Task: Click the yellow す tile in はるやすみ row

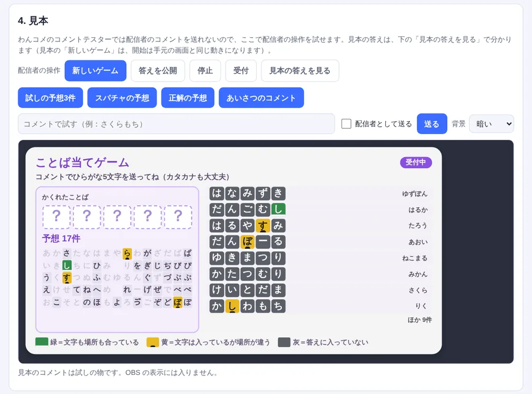Action: point(263,225)
